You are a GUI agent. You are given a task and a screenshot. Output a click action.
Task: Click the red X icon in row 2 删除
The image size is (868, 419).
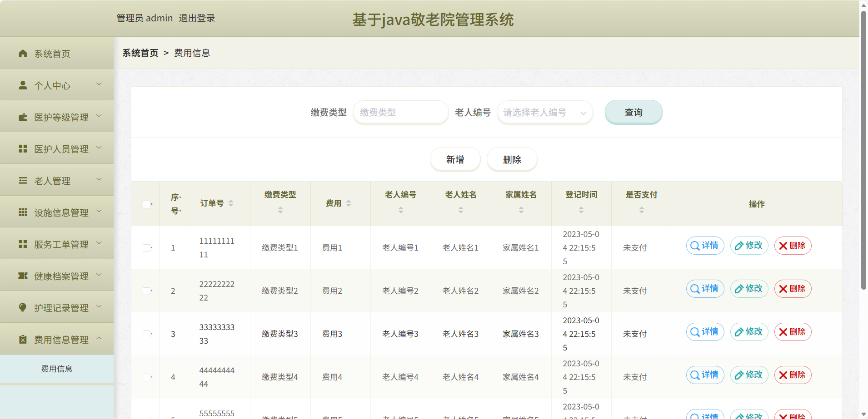pyautogui.click(x=783, y=289)
